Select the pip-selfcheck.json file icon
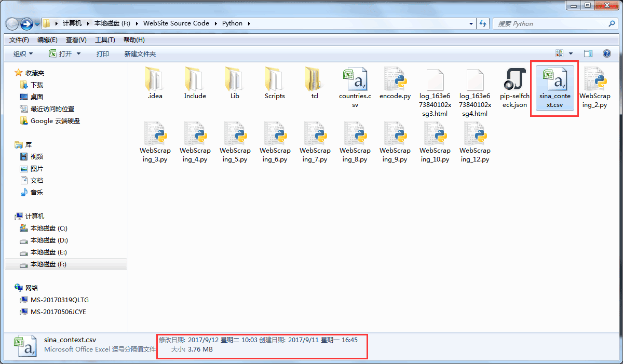This screenshot has height=364, width=623. pos(514,79)
